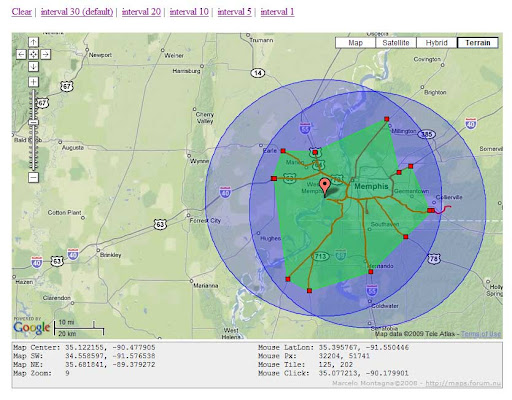Click the Mouse Tile value 125, 202
Image resolution: width=512 pixels, height=400 pixels.
click(335, 365)
